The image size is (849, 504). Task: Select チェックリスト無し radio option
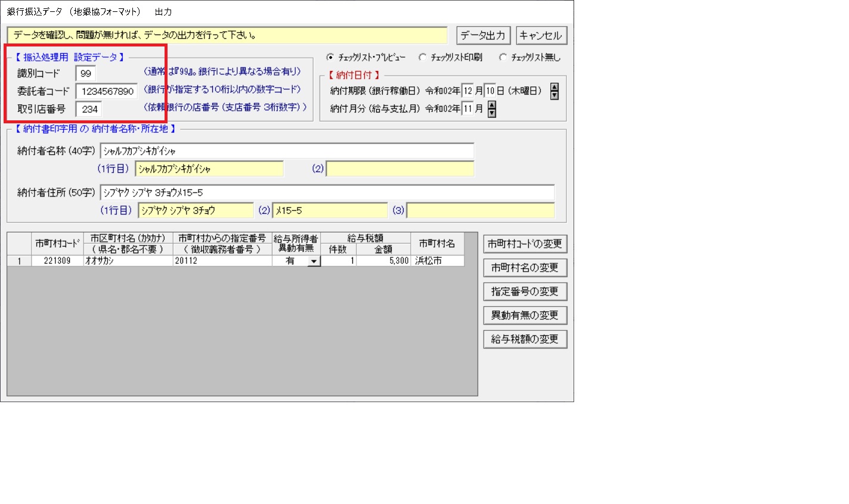coord(531,57)
